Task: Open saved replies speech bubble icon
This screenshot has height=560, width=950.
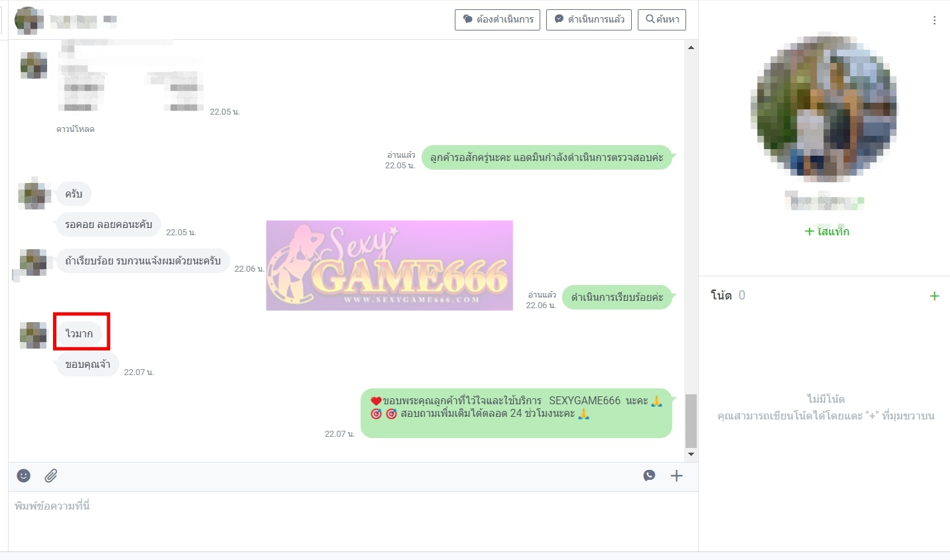Action: (x=649, y=476)
